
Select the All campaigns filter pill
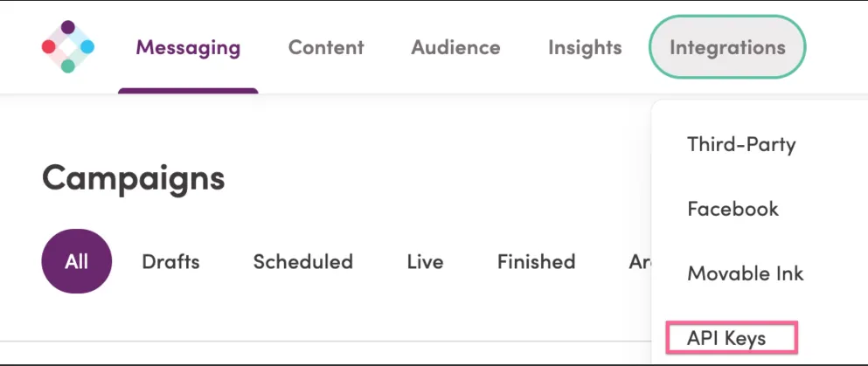[76, 261]
